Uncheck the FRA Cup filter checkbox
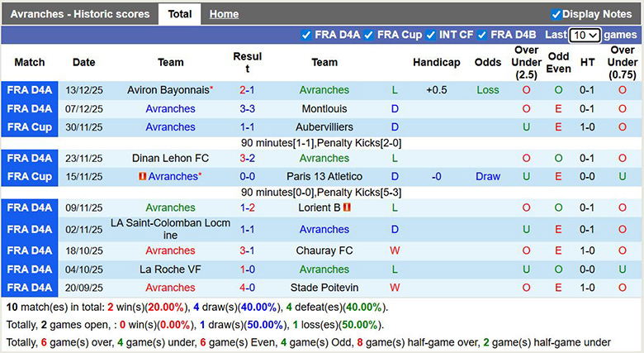Viewport: 644px width, 353px height. point(369,35)
